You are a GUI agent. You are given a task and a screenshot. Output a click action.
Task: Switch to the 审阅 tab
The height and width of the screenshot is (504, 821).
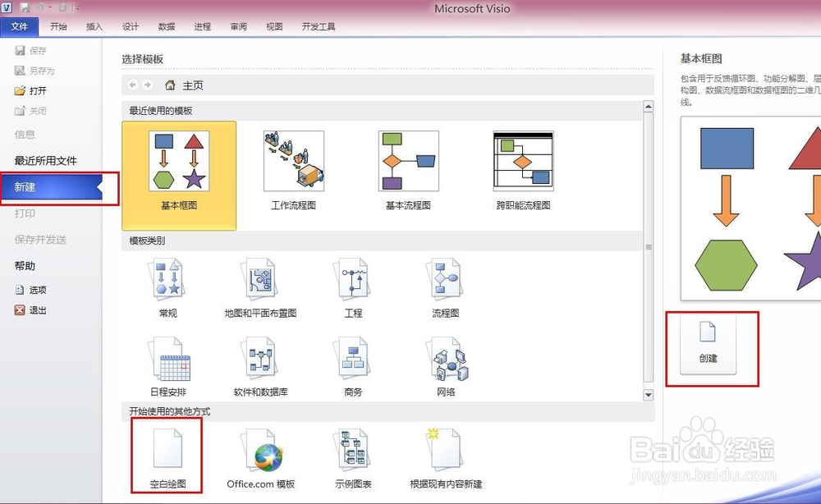coord(239,27)
